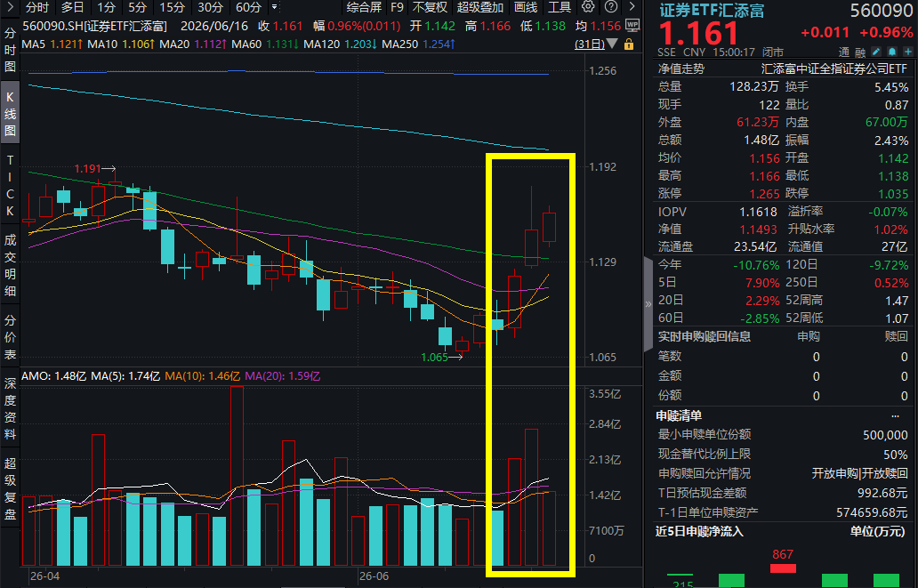Switch to the 分时图 side tab
The height and width of the screenshot is (588, 918).
(x=10, y=50)
